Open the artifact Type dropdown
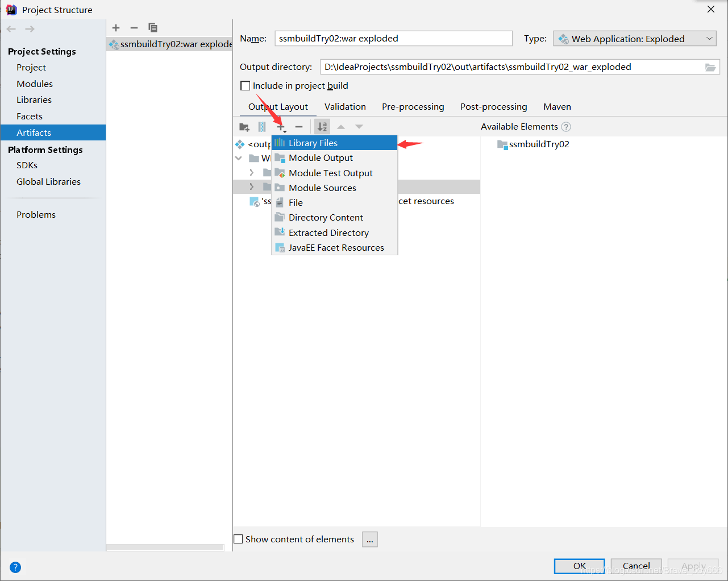This screenshot has width=728, height=581. [635, 39]
